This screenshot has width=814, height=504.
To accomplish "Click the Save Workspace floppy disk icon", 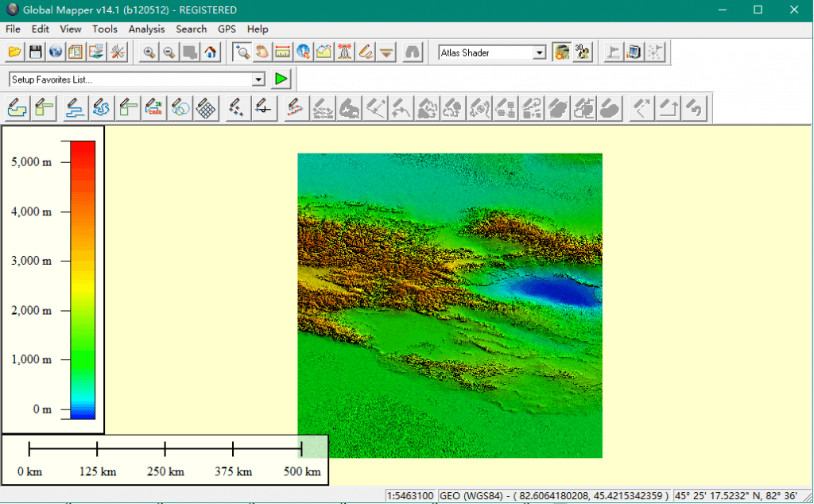I will click(x=35, y=52).
